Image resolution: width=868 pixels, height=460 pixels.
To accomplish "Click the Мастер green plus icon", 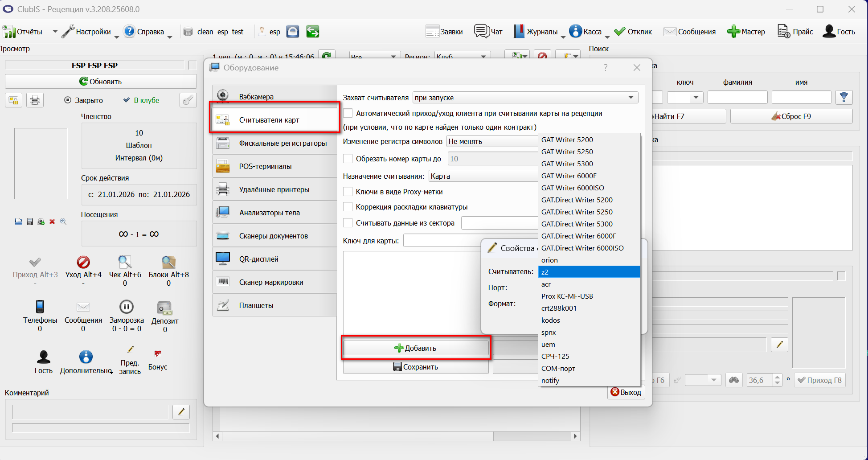I will click(x=733, y=31).
